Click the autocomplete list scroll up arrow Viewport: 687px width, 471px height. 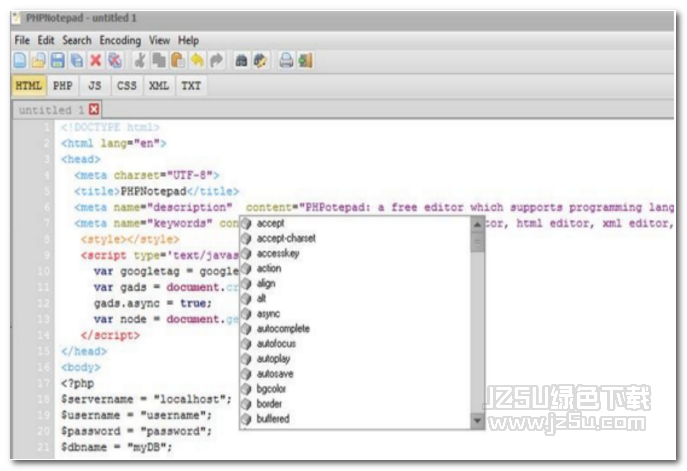click(x=477, y=224)
